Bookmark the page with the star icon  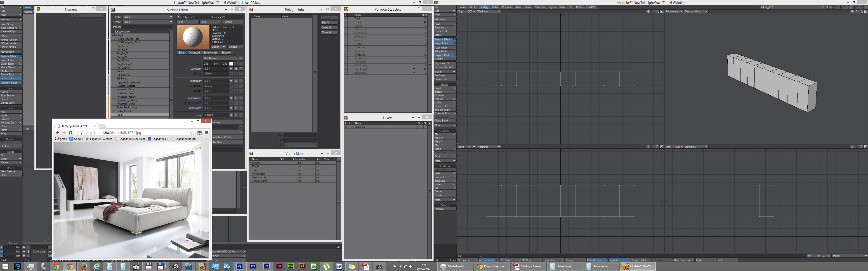pos(192,133)
